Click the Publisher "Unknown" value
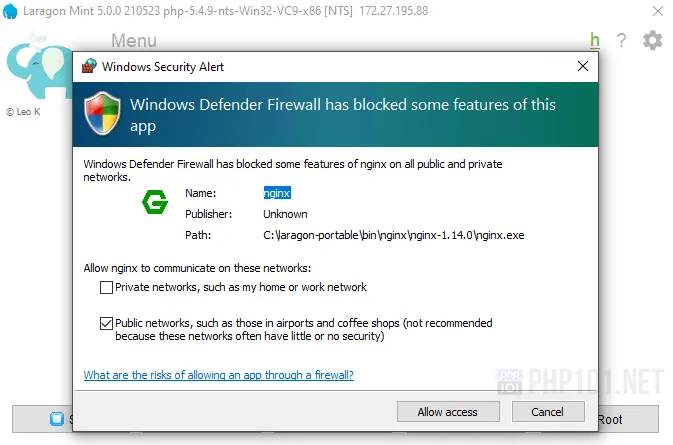 [x=285, y=214]
